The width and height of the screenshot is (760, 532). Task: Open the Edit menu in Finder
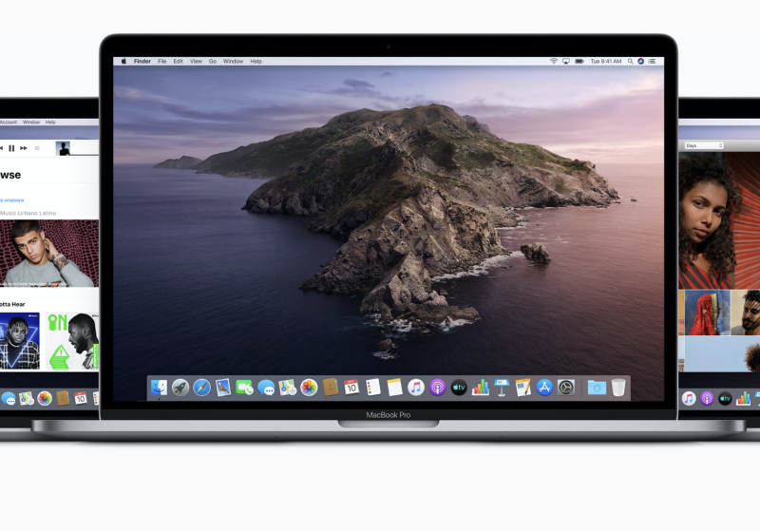coord(179,62)
